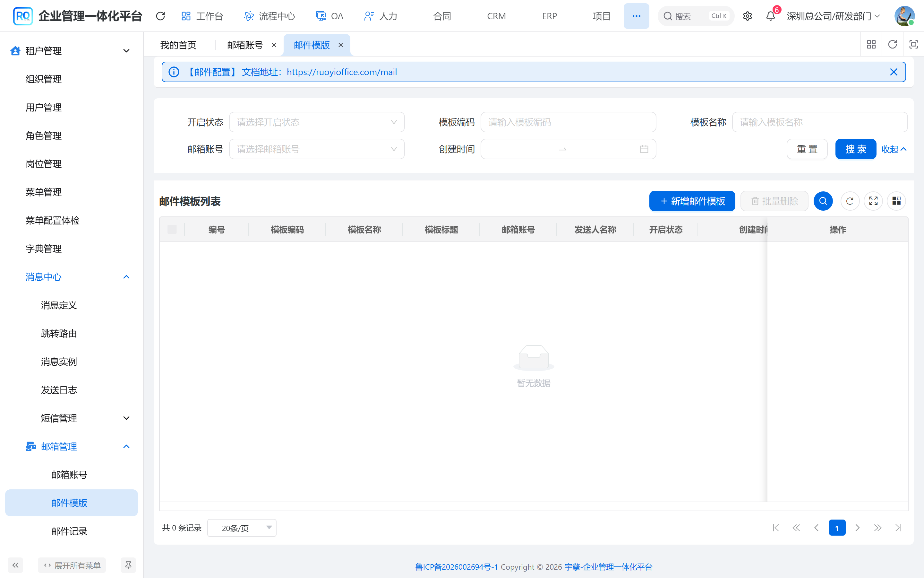The height and width of the screenshot is (578, 924).
Task: Open the CRM top menu
Action: click(x=496, y=16)
